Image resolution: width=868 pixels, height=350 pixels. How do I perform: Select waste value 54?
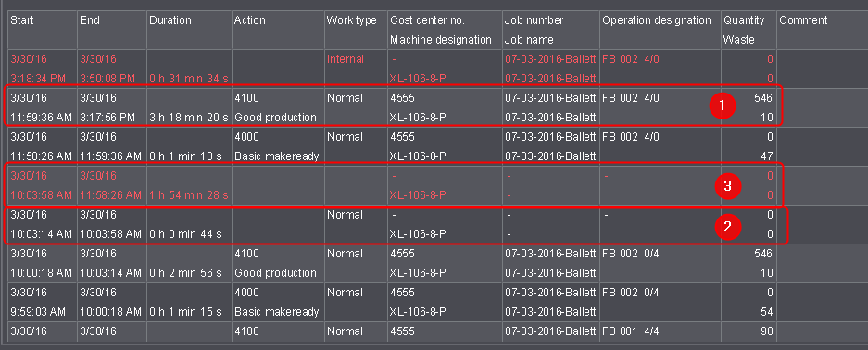click(767, 312)
